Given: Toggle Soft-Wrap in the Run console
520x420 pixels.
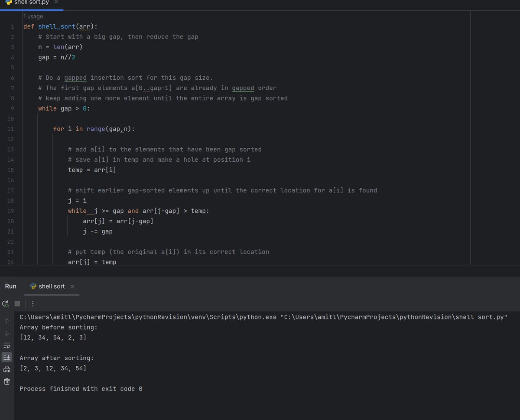Looking at the screenshot, I should 6,345.
